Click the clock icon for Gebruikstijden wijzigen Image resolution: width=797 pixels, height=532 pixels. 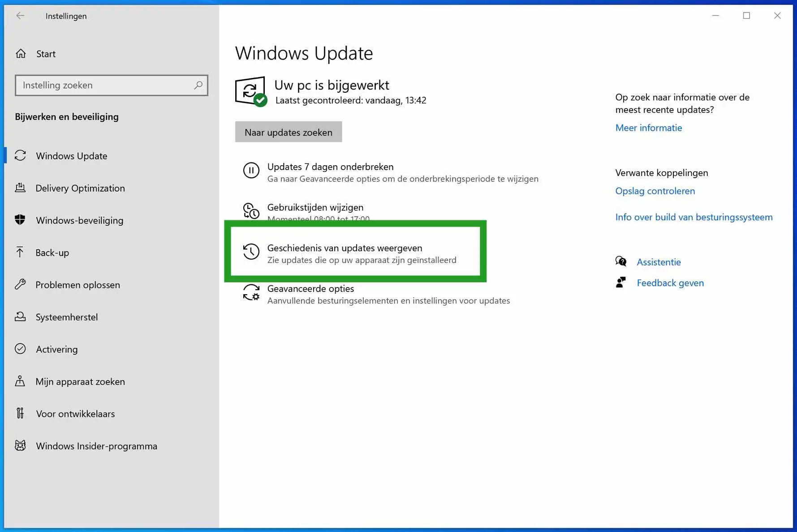coord(251,210)
